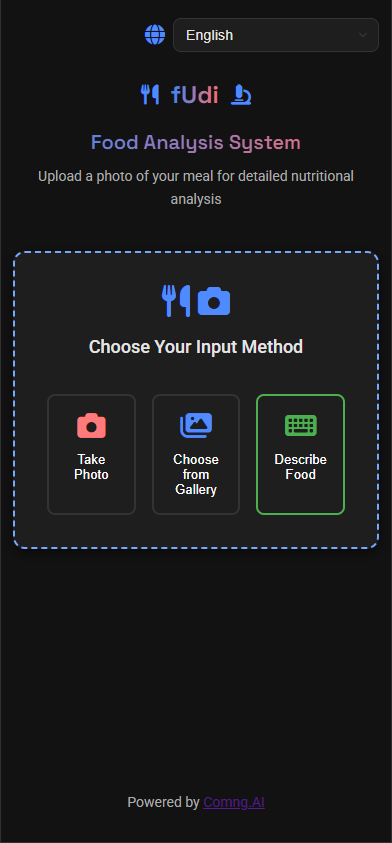
Task: Choose the Choose from Gallery option
Action: click(x=196, y=454)
